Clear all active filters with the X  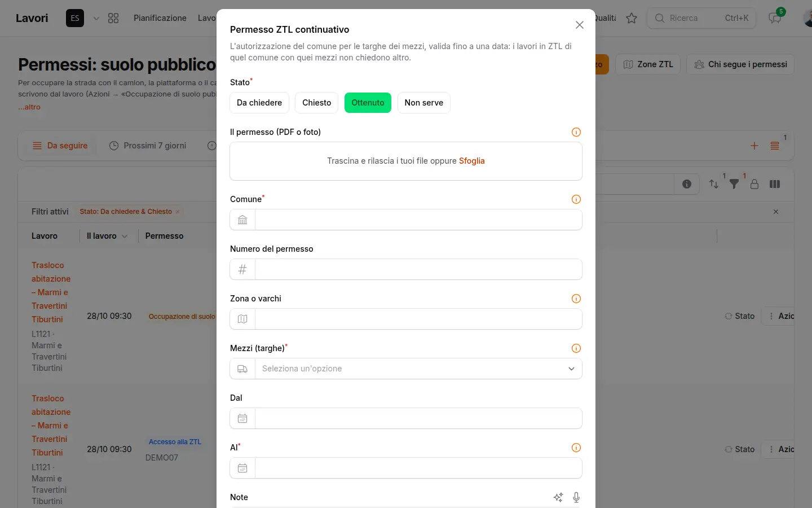point(776,212)
